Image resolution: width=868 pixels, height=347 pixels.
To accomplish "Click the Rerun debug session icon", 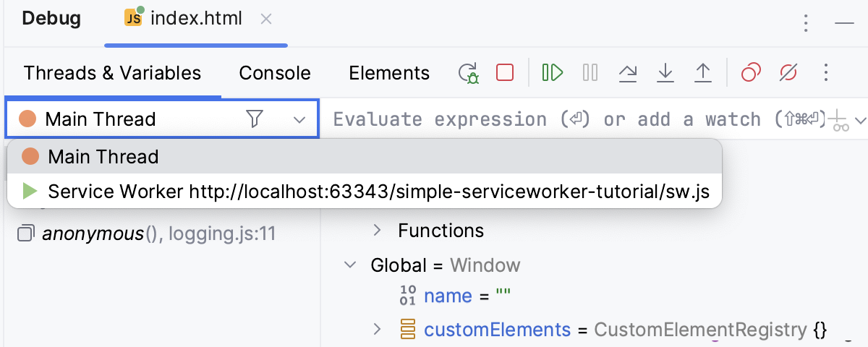I will tap(469, 73).
